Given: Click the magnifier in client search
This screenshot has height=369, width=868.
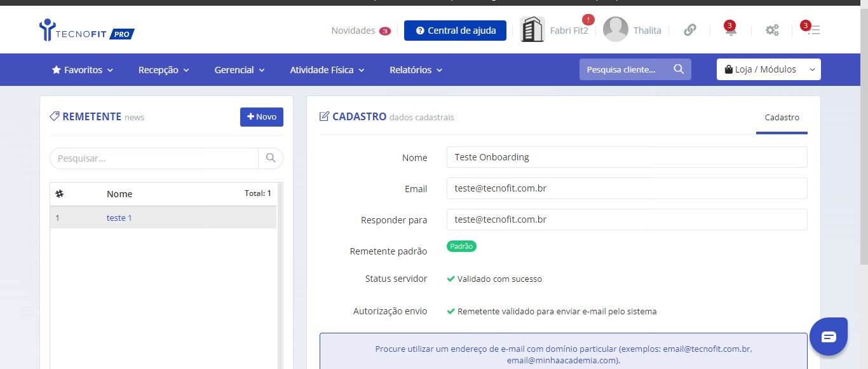Looking at the screenshot, I should pyautogui.click(x=679, y=69).
